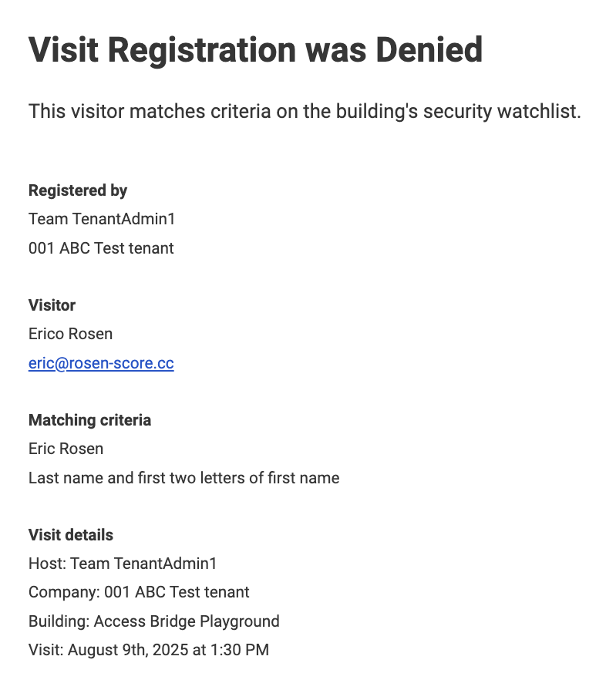The height and width of the screenshot is (700, 606).
Task: Open the eric@rosen-score.cc email link
Action: pos(101,363)
